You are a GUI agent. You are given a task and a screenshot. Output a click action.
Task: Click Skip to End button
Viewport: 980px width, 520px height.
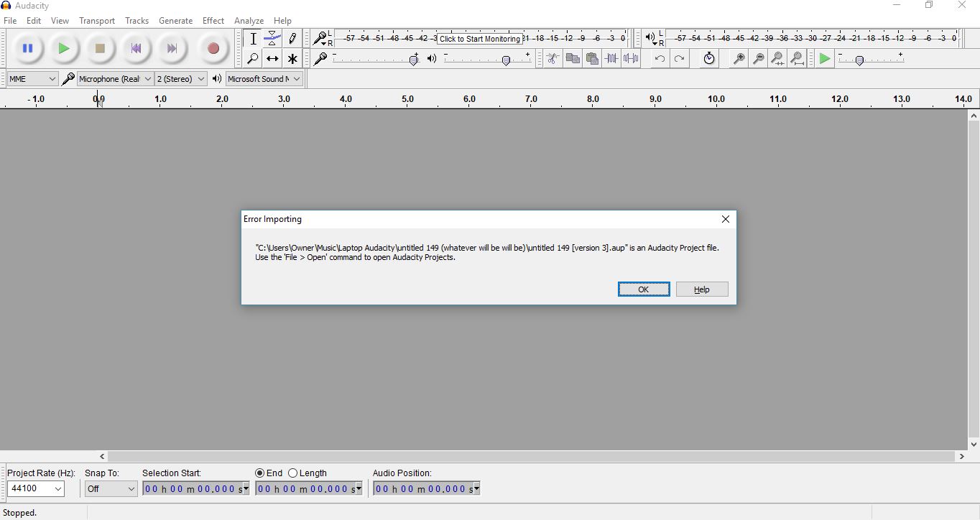pos(172,49)
